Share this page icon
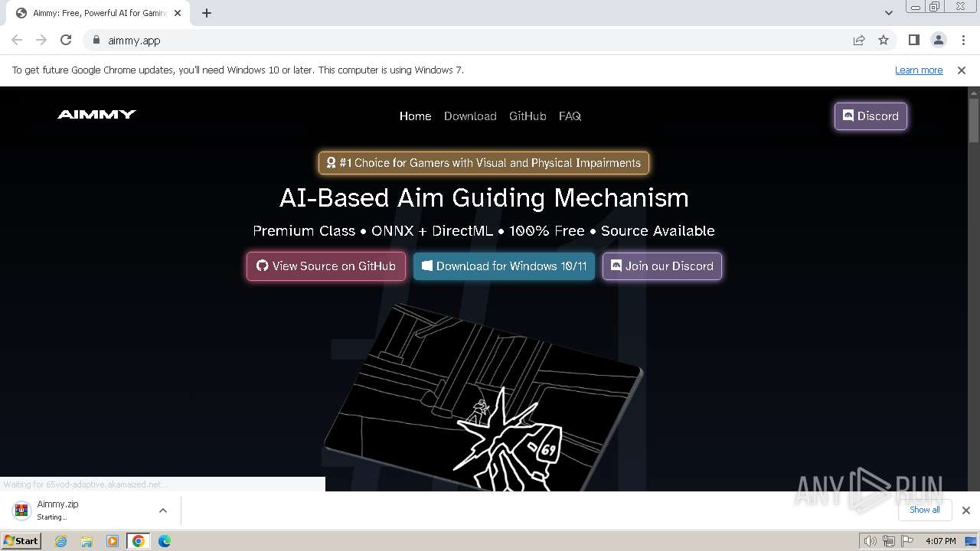The height and width of the screenshot is (551, 980). (859, 41)
